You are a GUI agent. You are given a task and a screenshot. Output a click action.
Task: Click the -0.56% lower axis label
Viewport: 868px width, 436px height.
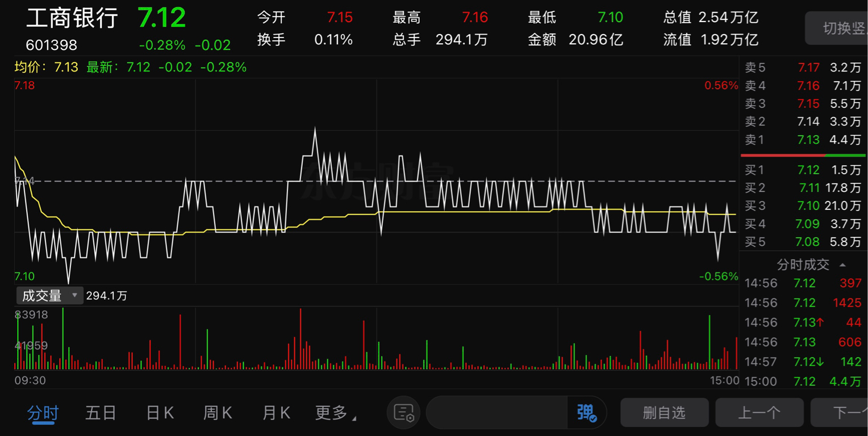[719, 276]
